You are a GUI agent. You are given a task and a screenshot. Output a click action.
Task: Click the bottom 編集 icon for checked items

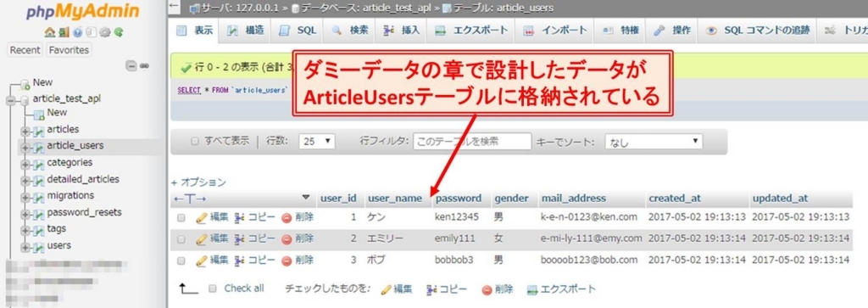coord(387,289)
